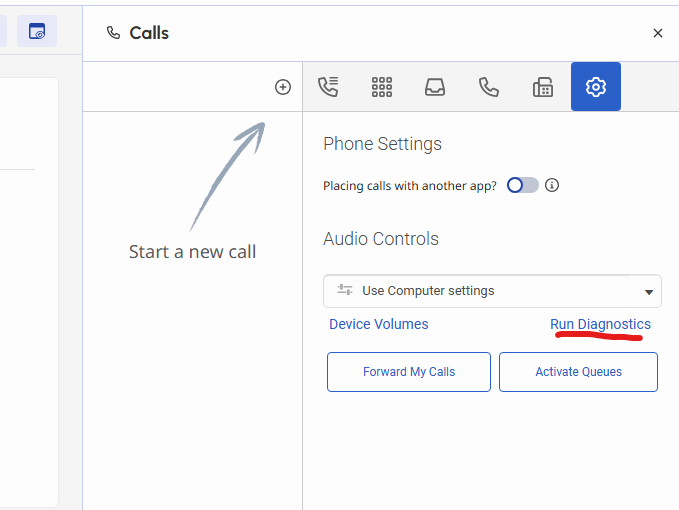This screenshot has width=679, height=510.
Task: Open the Device Volumes link
Action: point(379,324)
